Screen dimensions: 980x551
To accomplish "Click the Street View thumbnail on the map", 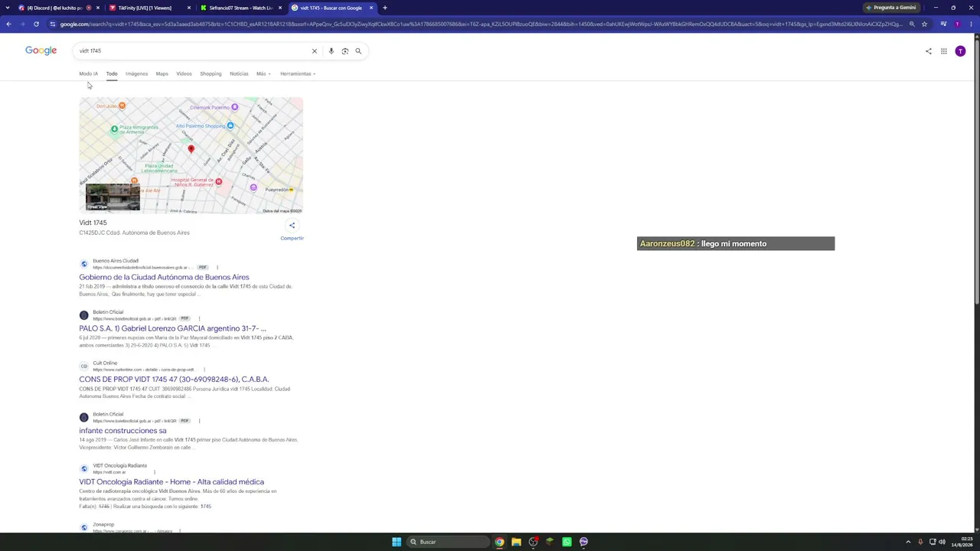I will tap(113, 197).
